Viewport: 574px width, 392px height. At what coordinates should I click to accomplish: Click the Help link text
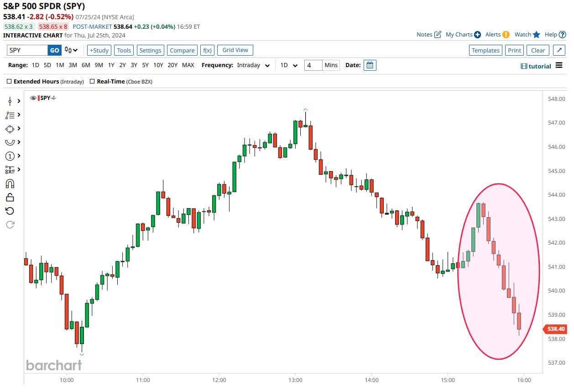click(551, 35)
